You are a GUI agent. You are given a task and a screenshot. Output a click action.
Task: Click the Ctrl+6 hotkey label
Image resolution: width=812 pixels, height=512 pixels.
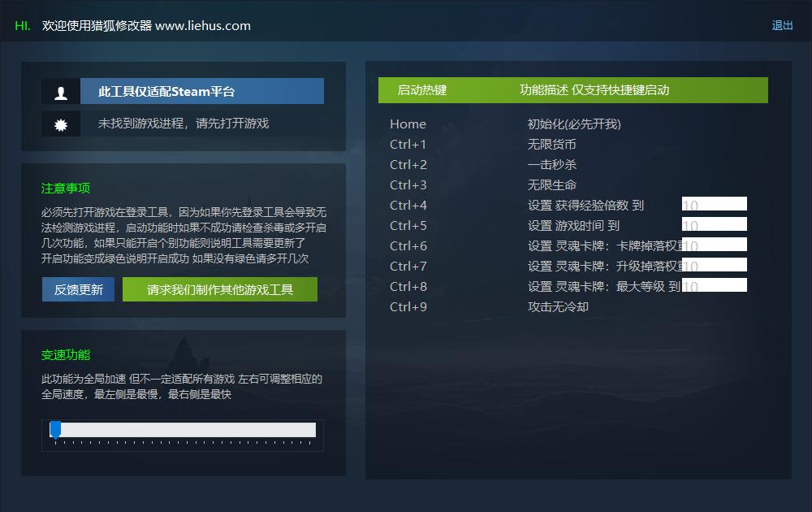[408, 246]
